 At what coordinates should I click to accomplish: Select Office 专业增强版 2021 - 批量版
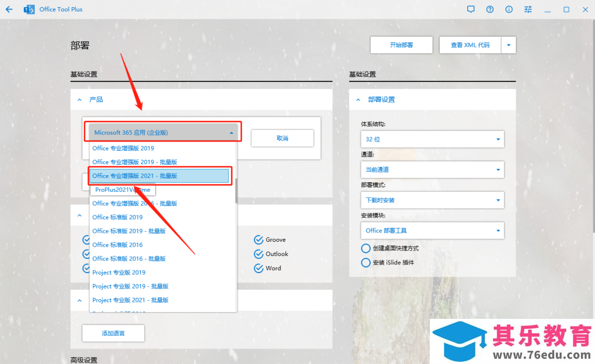(159, 176)
